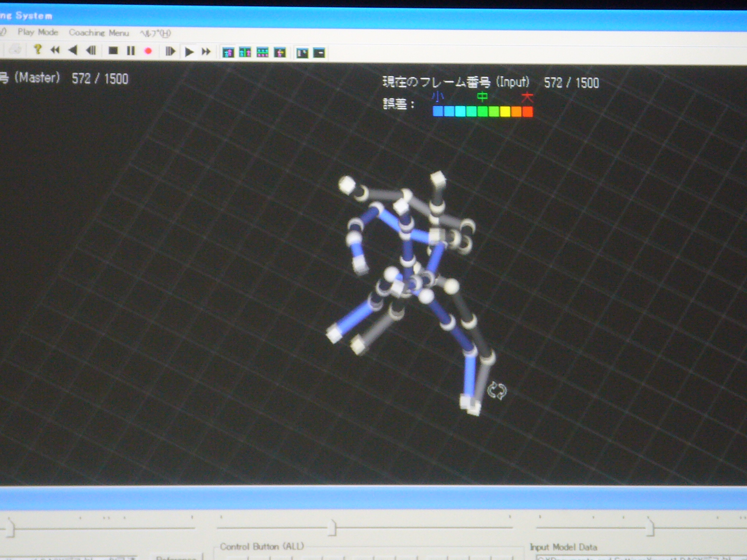
Task: Click the Stop square button
Action: pyautogui.click(x=113, y=51)
